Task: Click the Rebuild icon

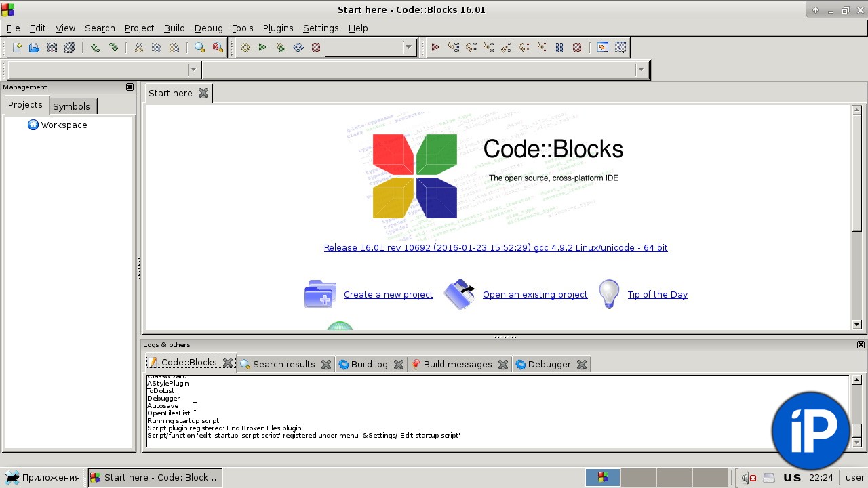Action: click(298, 47)
